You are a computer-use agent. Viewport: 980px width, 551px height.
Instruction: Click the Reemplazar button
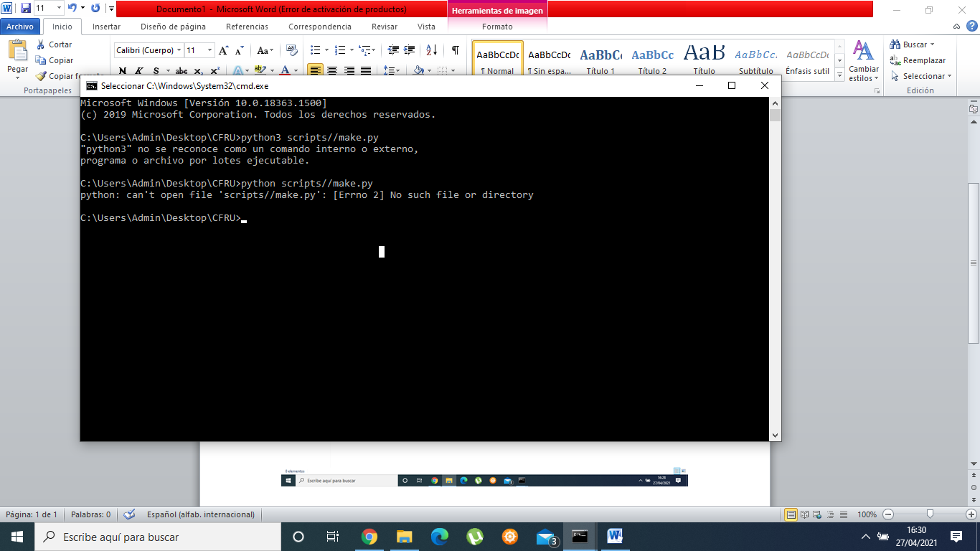tap(918, 60)
